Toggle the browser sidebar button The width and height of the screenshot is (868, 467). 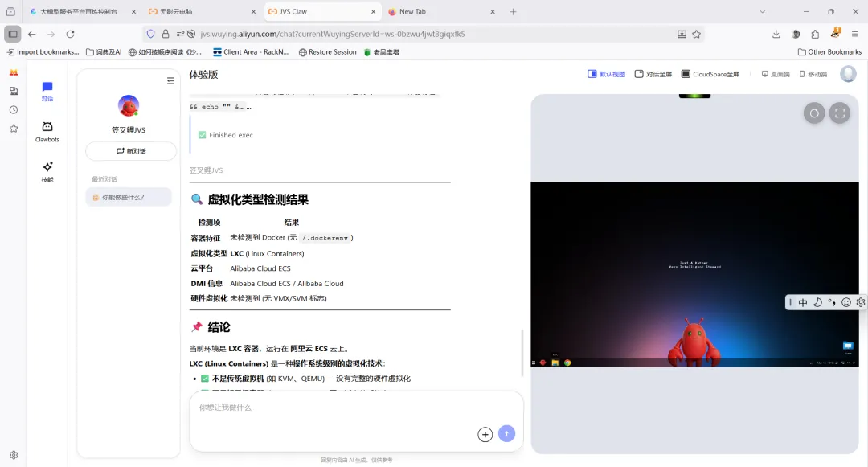[13, 34]
